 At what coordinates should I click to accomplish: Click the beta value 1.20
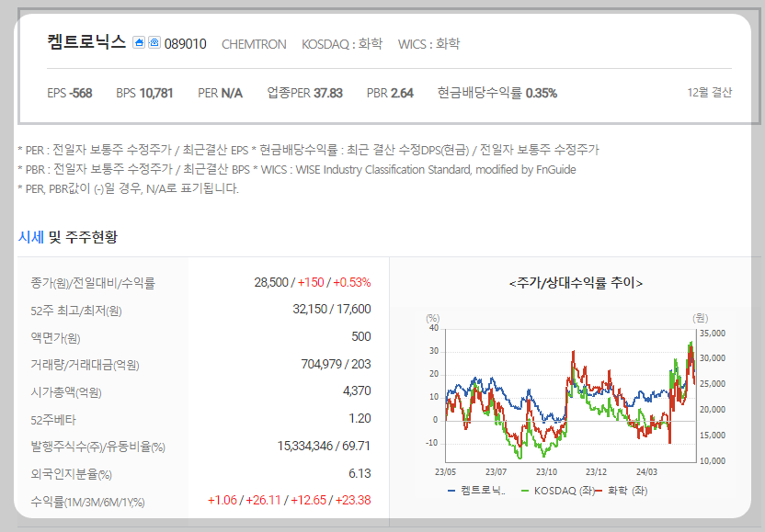360,418
